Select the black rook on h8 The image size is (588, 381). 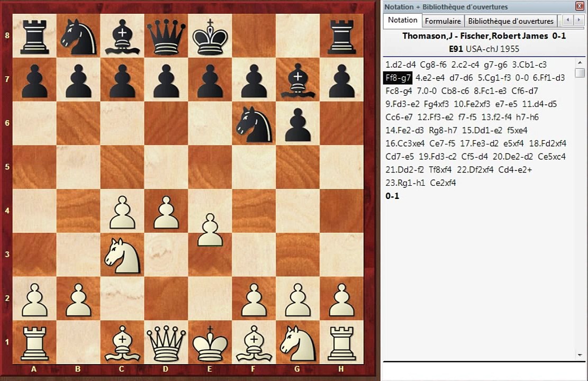pos(341,37)
